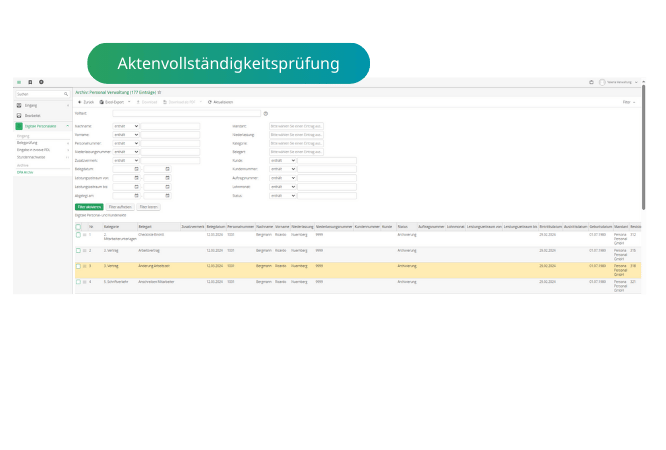
Task: Open calendar for first Leistungszeitraum bis field
Action: tap(136, 187)
